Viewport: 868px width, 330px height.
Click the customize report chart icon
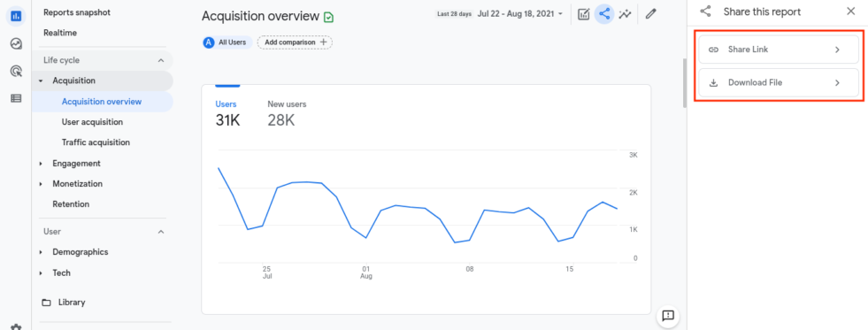point(583,14)
